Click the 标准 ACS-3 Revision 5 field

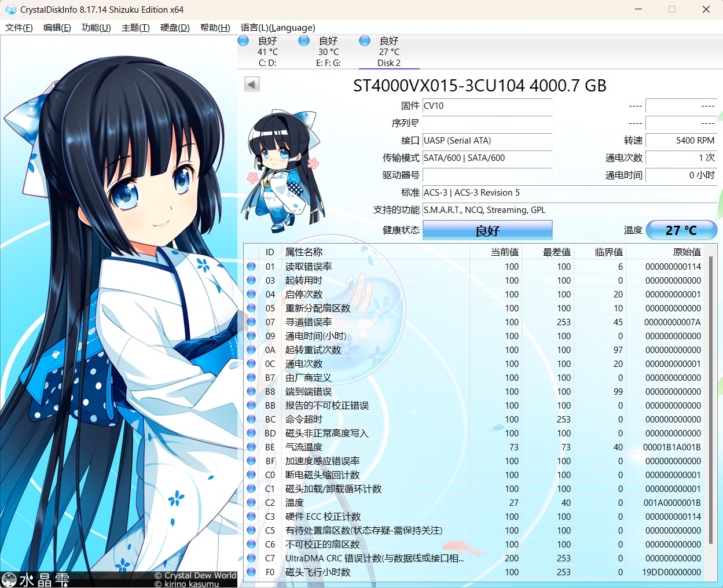[x=570, y=193]
